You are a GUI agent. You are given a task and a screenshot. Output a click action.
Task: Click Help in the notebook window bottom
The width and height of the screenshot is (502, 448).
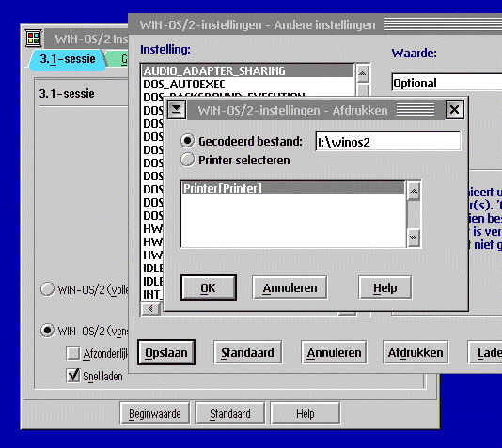(x=306, y=413)
